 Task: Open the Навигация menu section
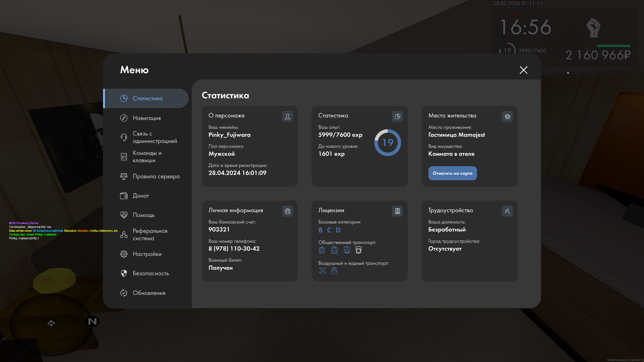[146, 118]
